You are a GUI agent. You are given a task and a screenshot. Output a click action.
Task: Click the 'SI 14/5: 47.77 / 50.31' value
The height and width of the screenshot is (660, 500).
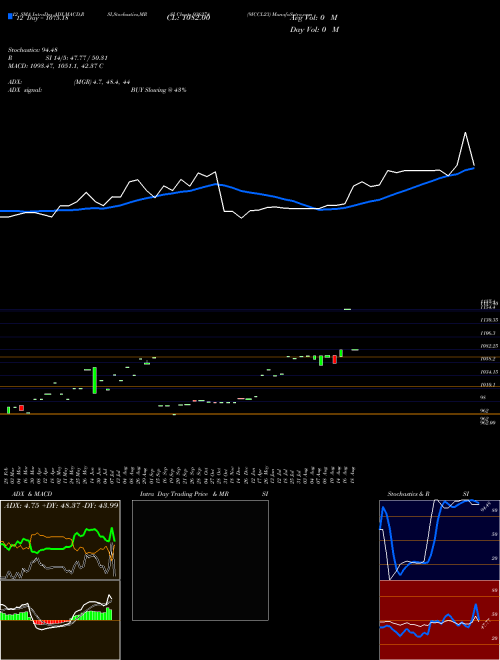pos(77,58)
